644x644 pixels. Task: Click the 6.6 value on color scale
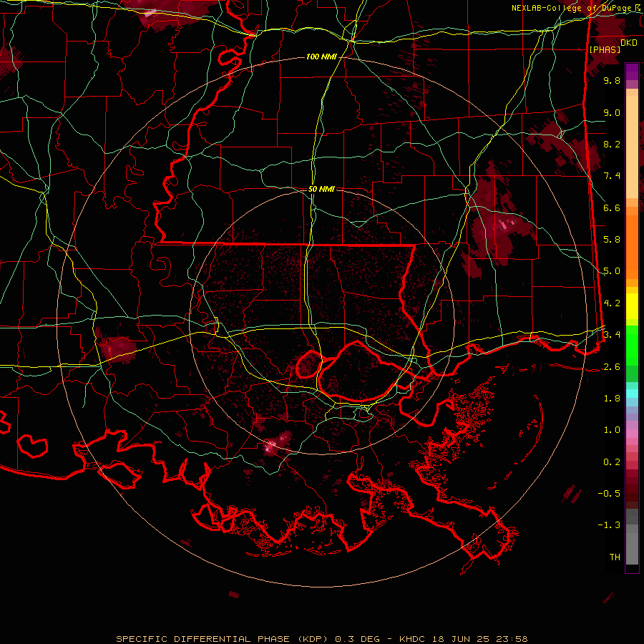point(612,208)
